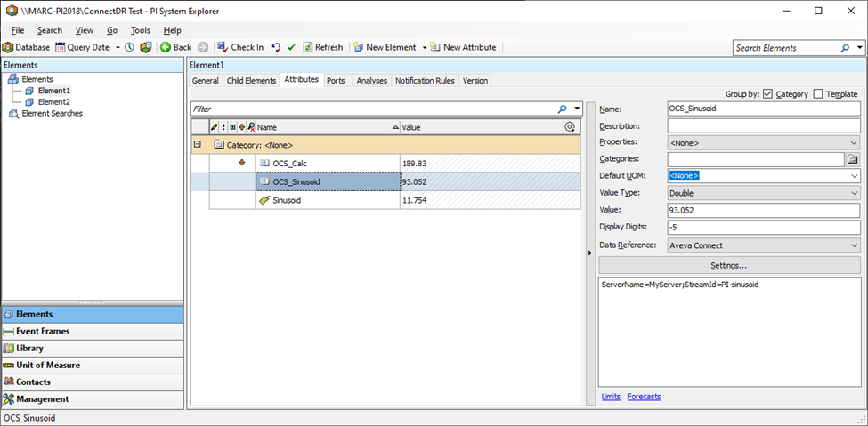Image resolution: width=868 pixels, height=426 pixels.
Task: Expand the Query Date dropdown arrow
Action: (x=118, y=47)
